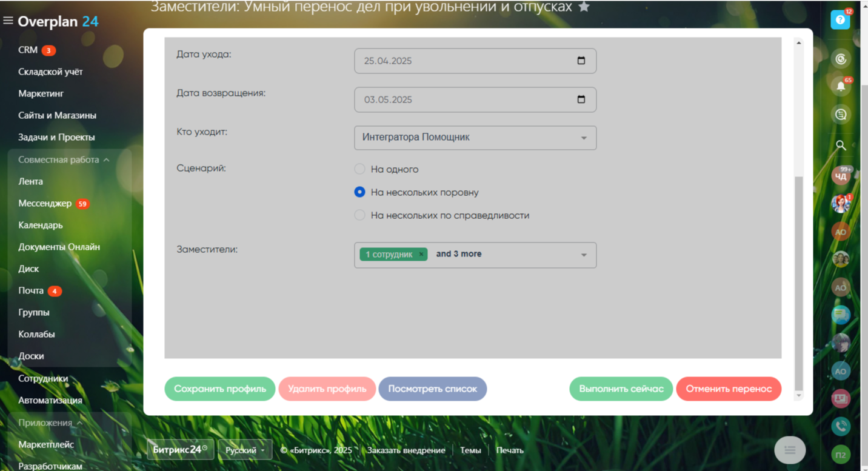Image resolution: width=868 pixels, height=471 pixels.
Task: Remove the '1 сотрудник' tag with x
Action: click(x=421, y=254)
